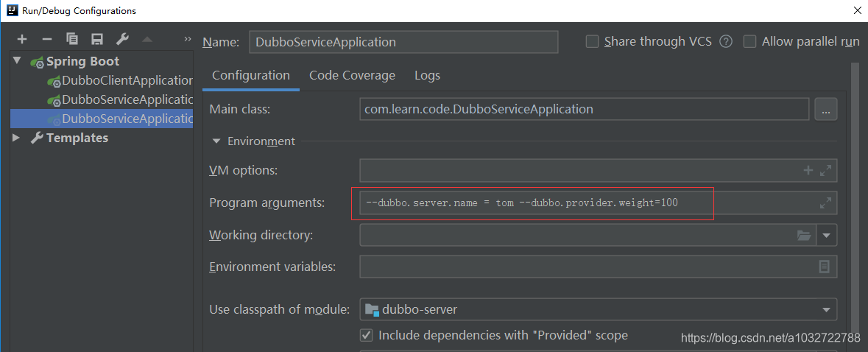Screen dimensions: 868x352
Task: Switch to the Logs tab
Action: 427,75
